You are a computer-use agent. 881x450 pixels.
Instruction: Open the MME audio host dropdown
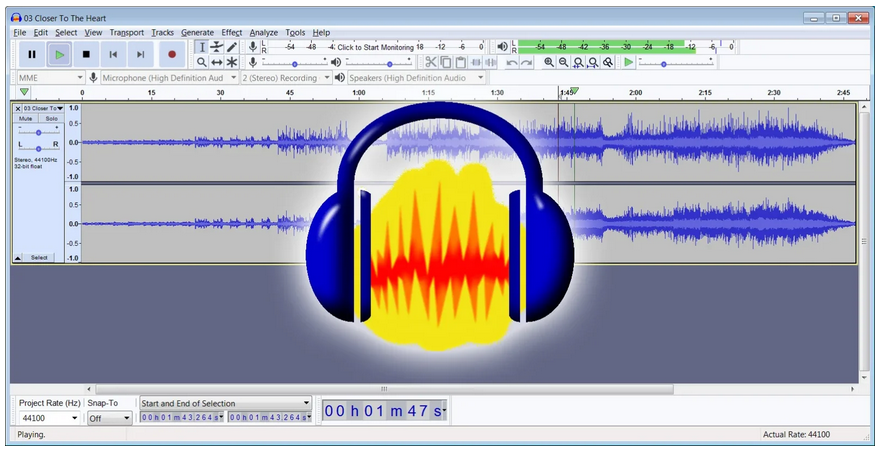(x=51, y=78)
